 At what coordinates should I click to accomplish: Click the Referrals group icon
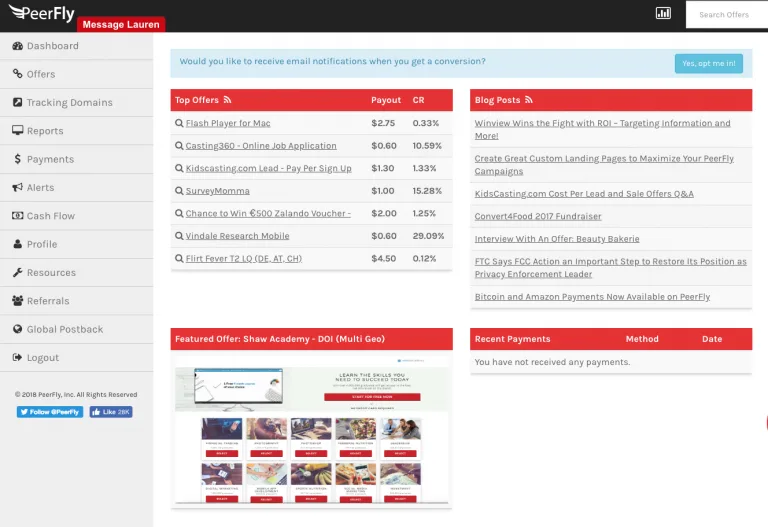coord(18,301)
